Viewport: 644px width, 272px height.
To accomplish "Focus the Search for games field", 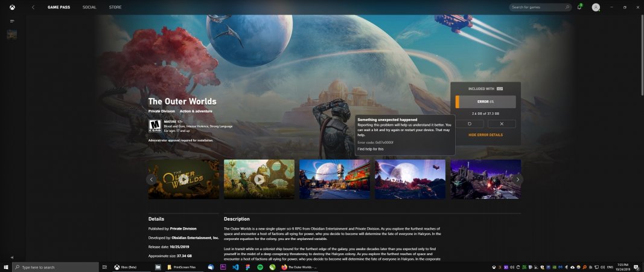I will [541, 7].
